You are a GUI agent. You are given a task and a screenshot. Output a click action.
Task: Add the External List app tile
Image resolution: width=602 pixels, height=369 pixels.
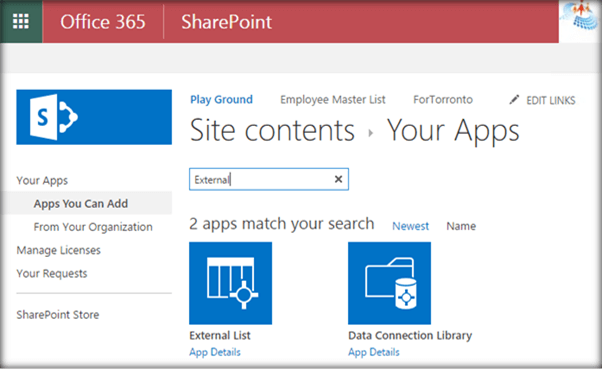coord(230,283)
